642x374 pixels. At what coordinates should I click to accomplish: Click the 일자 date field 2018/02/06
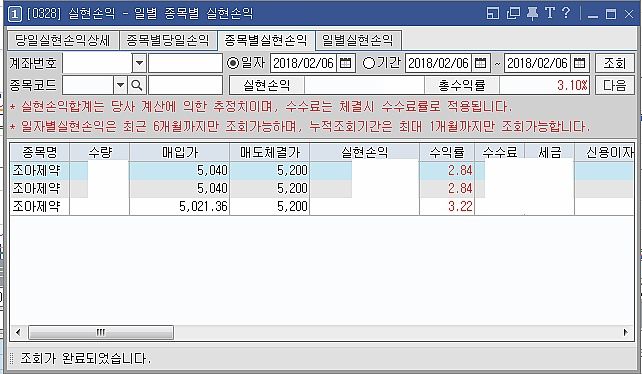303,63
